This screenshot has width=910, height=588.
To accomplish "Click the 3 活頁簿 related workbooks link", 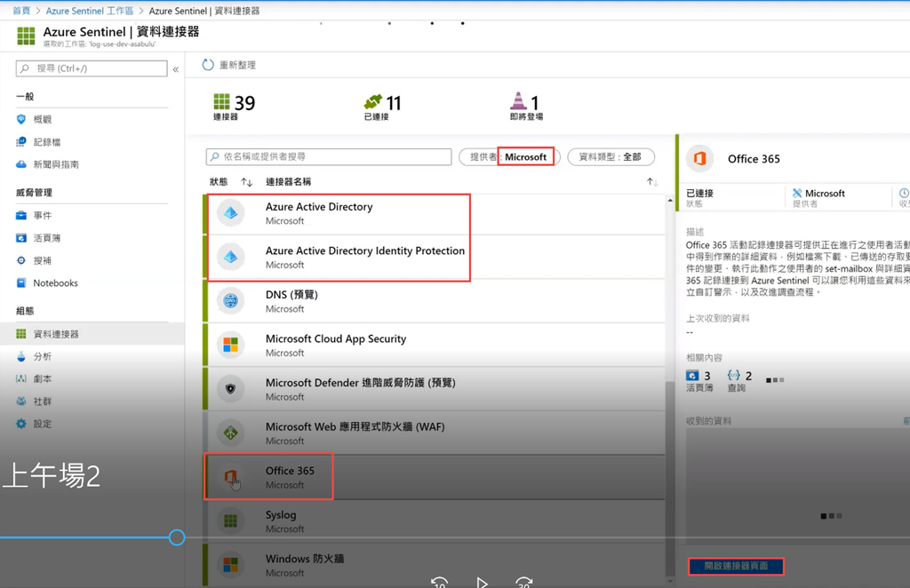I will click(699, 381).
